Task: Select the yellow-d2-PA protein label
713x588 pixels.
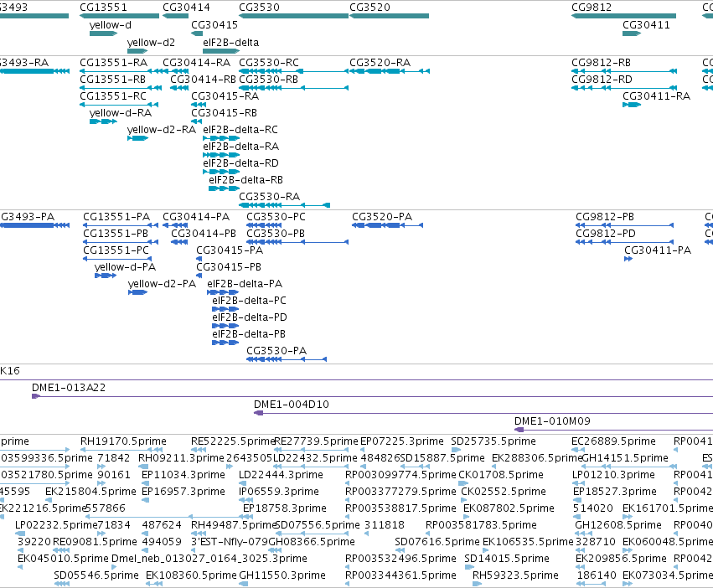Action: [x=162, y=284]
